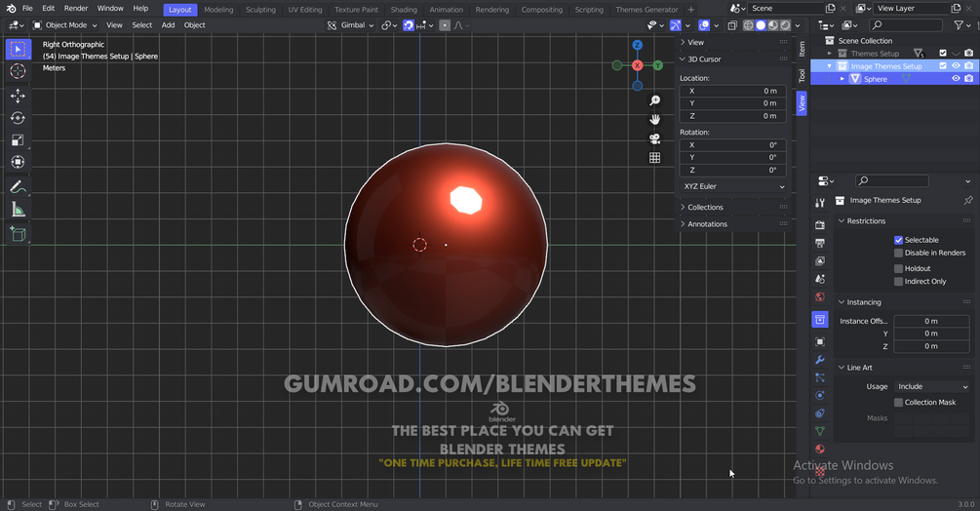
Task: Open the Object Mode dropdown
Action: click(65, 25)
